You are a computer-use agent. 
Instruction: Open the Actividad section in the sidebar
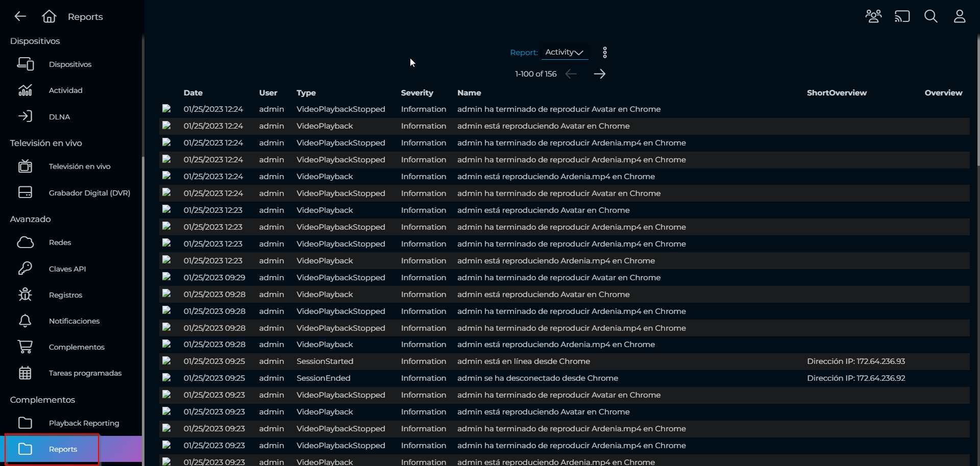[x=65, y=90]
